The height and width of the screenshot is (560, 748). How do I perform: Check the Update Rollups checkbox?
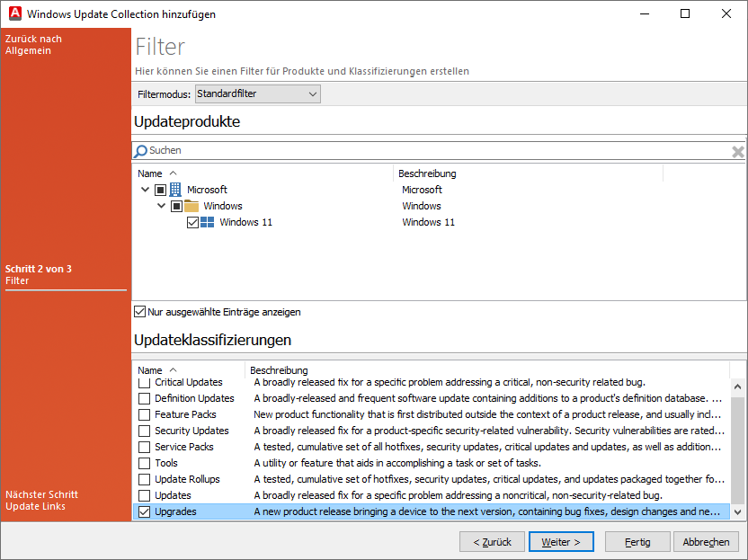click(144, 479)
